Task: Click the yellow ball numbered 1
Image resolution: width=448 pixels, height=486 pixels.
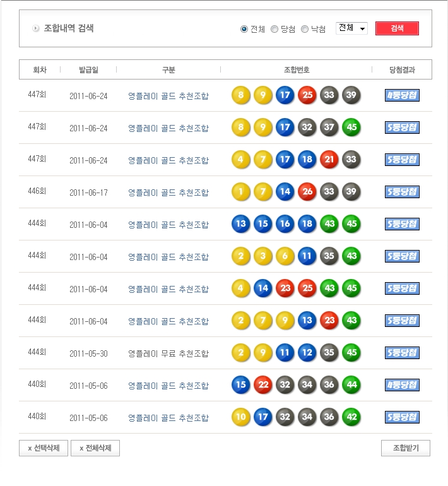Action: tap(240, 192)
